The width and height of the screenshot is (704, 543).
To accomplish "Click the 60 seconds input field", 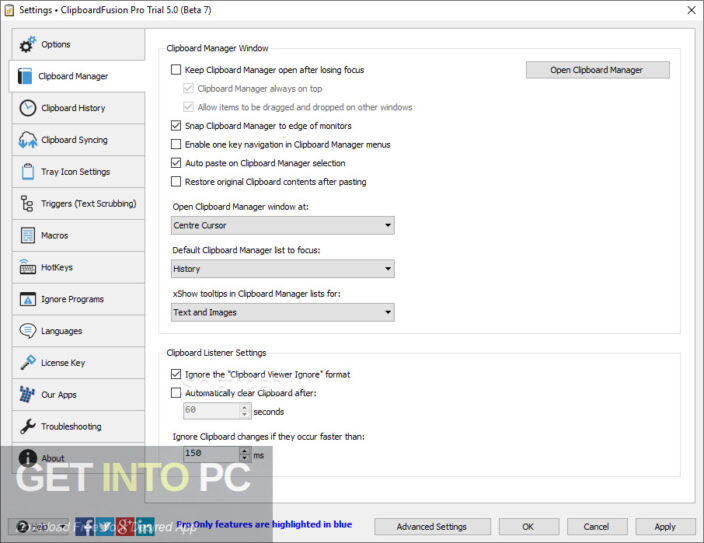I will (211, 411).
